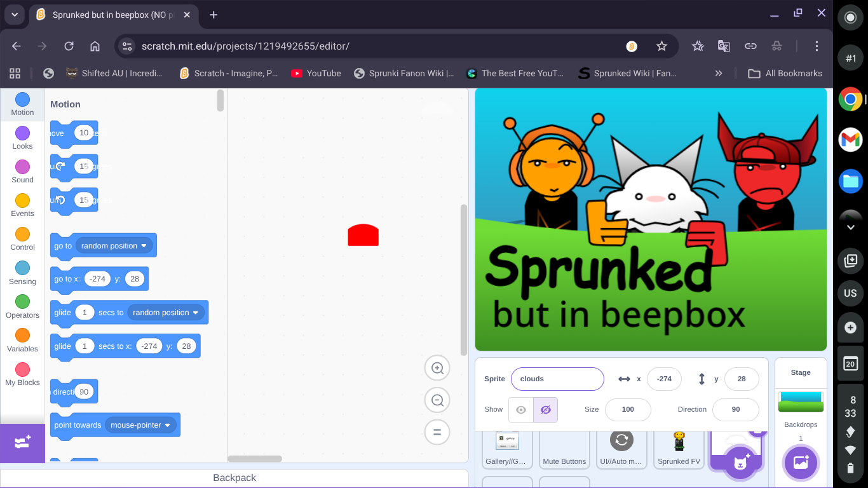The height and width of the screenshot is (488, 868).
Task: Select the Sprunked FV sprite
Action: point(679,449)
